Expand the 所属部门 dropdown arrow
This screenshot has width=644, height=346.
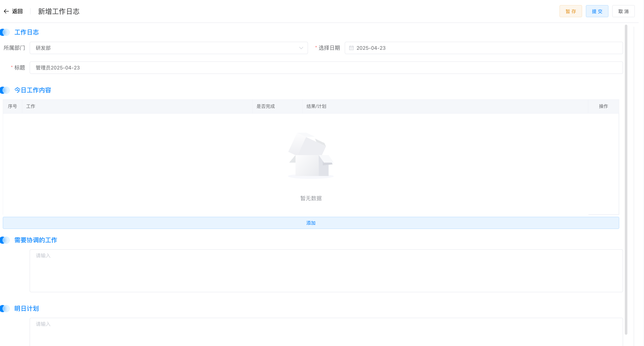[301, 48]
